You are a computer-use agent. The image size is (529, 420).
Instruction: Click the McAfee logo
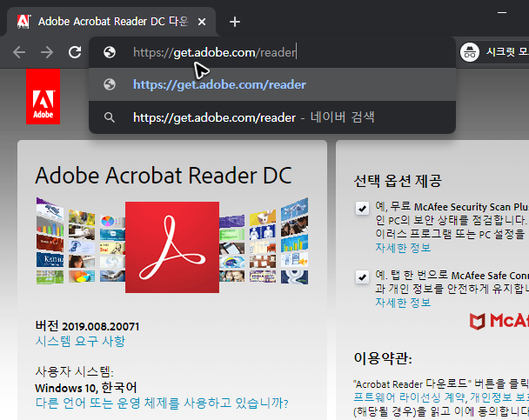pos(499,320)
